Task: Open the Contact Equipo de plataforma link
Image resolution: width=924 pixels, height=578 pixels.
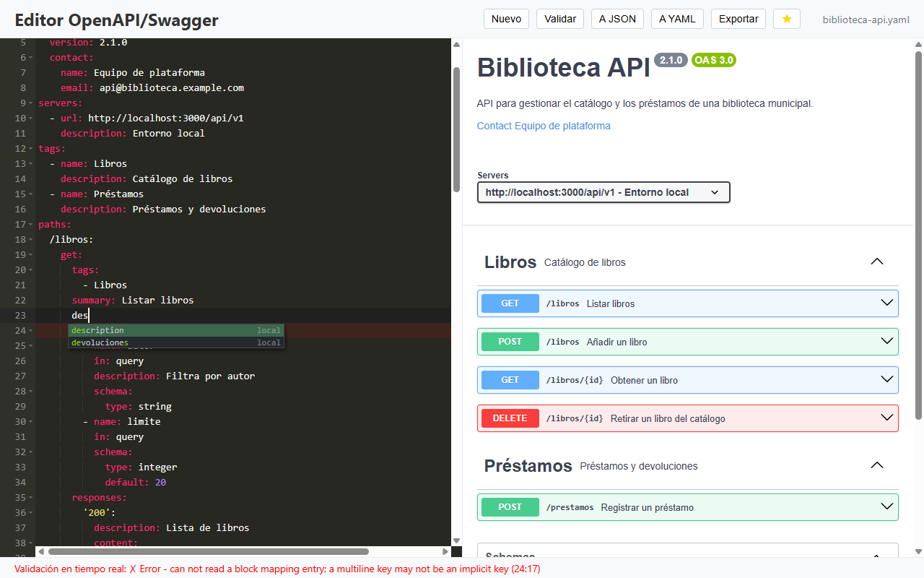Action: coord(544,126)
